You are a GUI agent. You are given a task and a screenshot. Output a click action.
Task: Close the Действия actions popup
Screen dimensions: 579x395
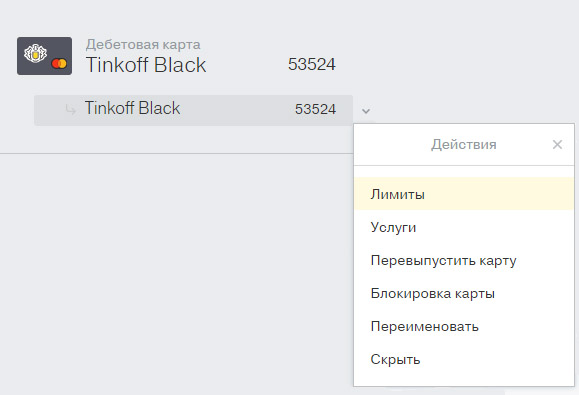557,144
